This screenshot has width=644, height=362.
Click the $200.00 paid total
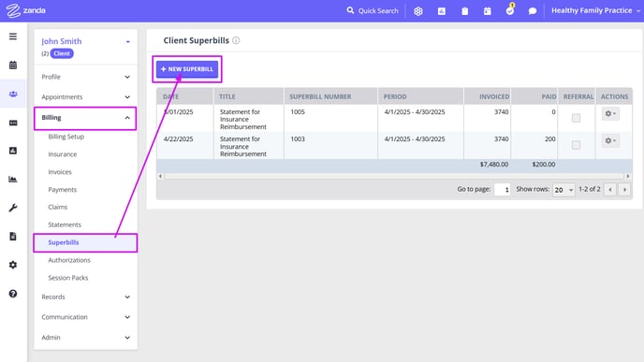544,165
